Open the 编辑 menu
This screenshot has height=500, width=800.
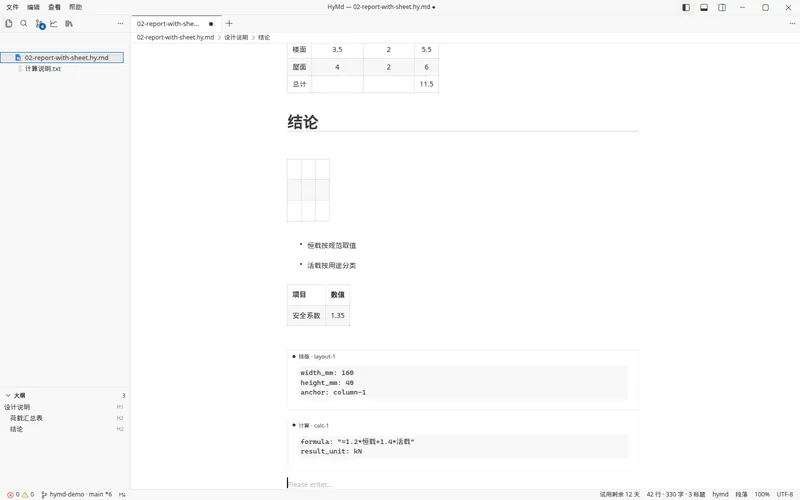[x=33, y=7]
